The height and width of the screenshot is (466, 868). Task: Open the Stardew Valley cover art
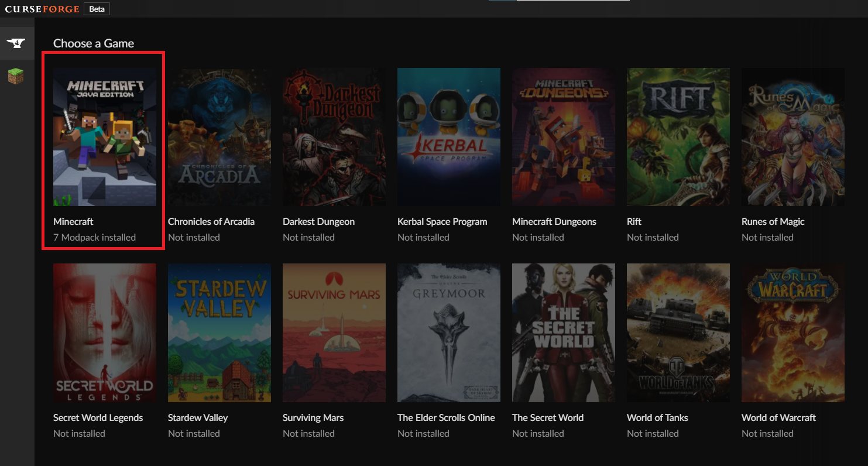coord(219,333)
